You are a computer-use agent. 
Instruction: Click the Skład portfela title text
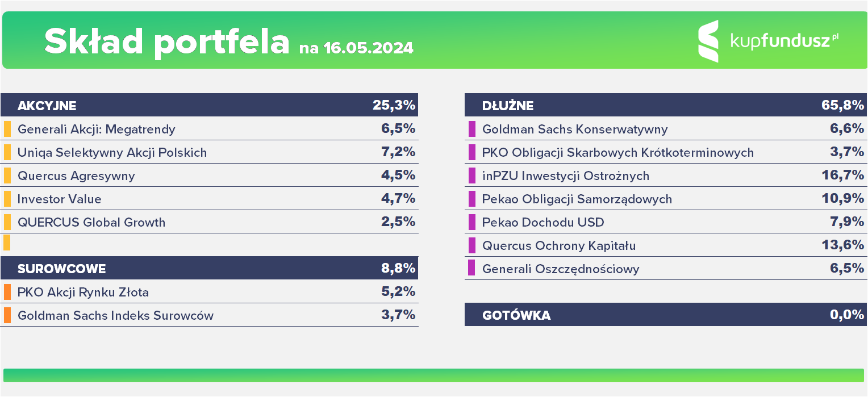(x=167, y=41)
